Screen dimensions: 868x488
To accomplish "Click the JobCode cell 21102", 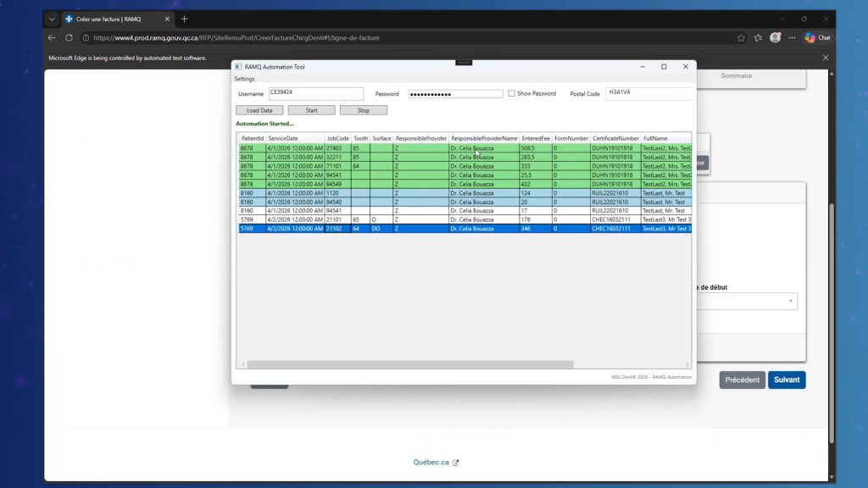I will (x=337, y=229).
